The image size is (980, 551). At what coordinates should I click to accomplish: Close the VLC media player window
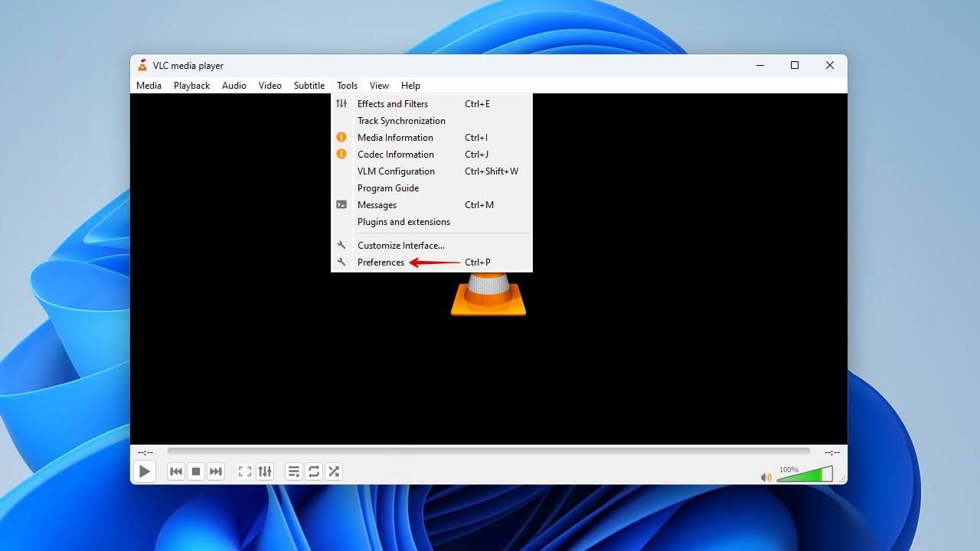tap(829, 66)
